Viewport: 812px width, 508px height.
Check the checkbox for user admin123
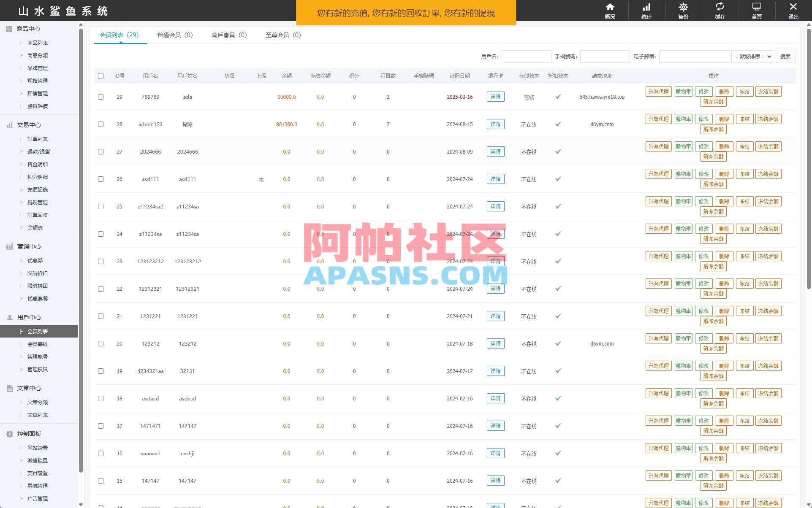point(100,124)
